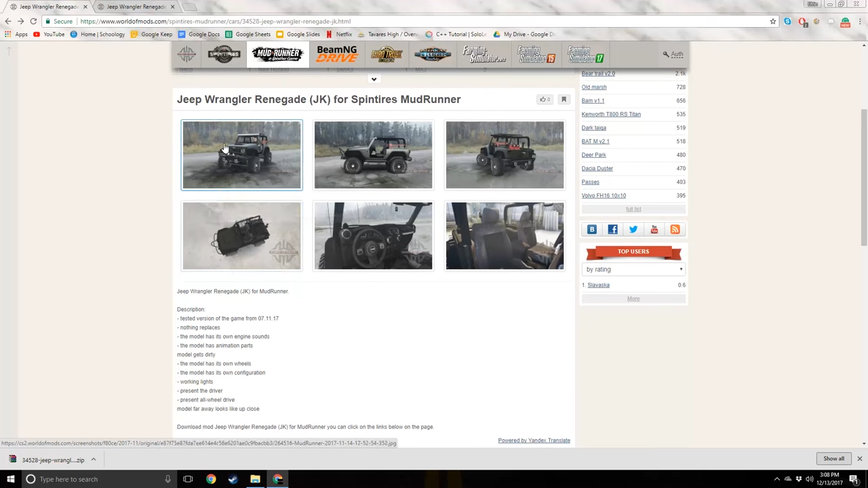
Task: Open the by rating dropdown
Action: [x=633, y=269]
